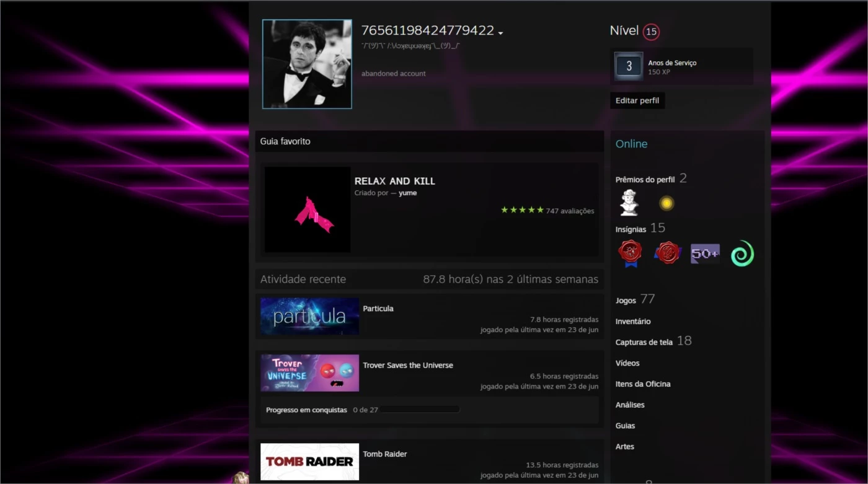Open the Análises reviews link
868x484 pixels.
(630, 405)
